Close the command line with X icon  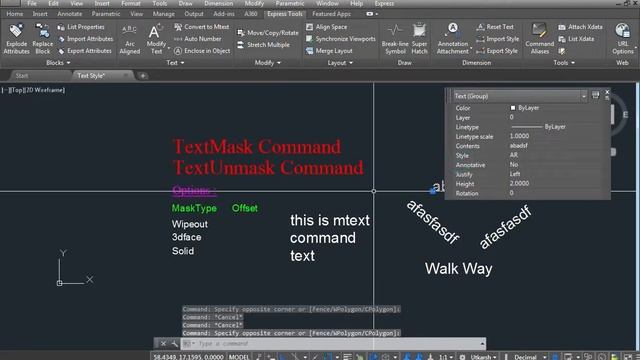point(163,344)
